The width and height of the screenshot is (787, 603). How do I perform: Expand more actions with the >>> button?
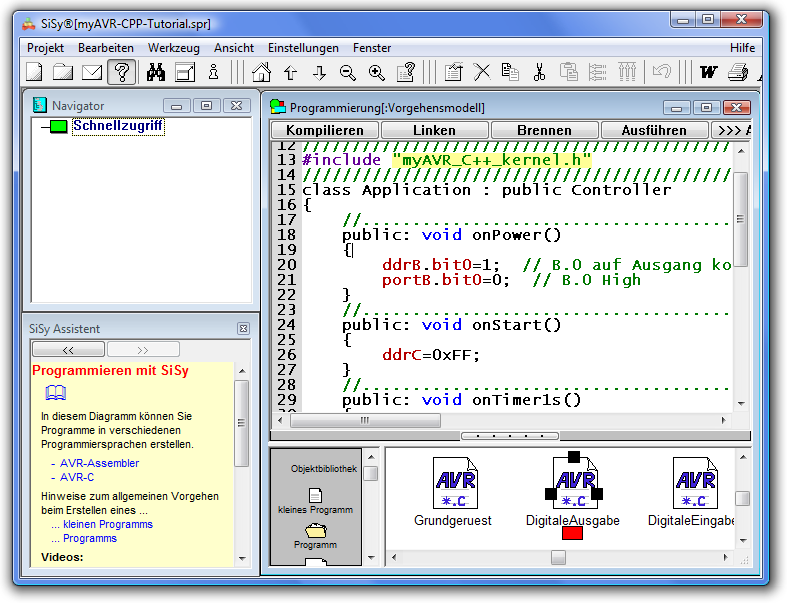(x=733, y=130)
